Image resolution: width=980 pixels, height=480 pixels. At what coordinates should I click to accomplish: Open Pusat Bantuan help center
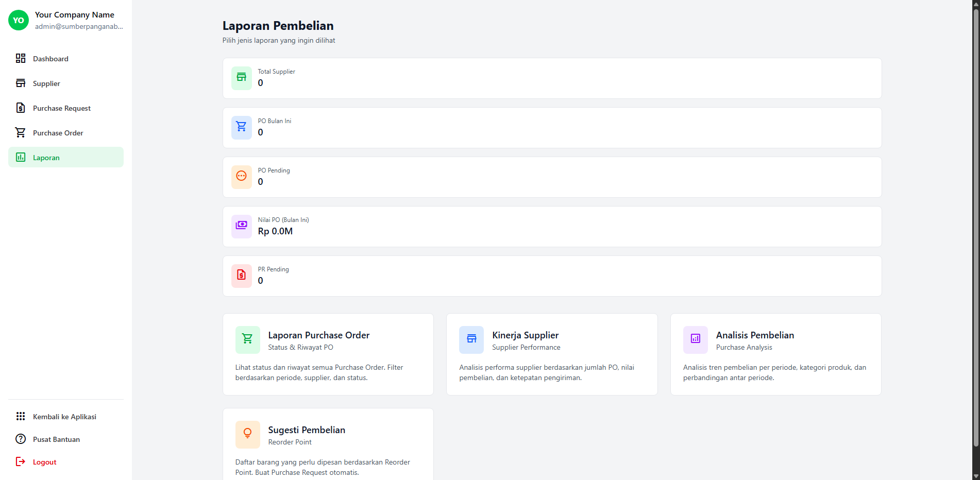(56, 439)
